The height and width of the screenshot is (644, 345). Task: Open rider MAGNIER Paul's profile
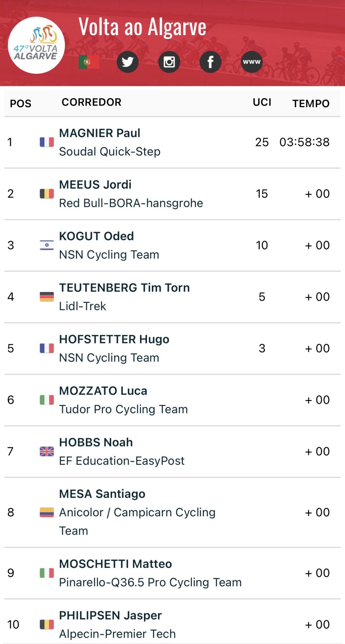tap(100, 133)
